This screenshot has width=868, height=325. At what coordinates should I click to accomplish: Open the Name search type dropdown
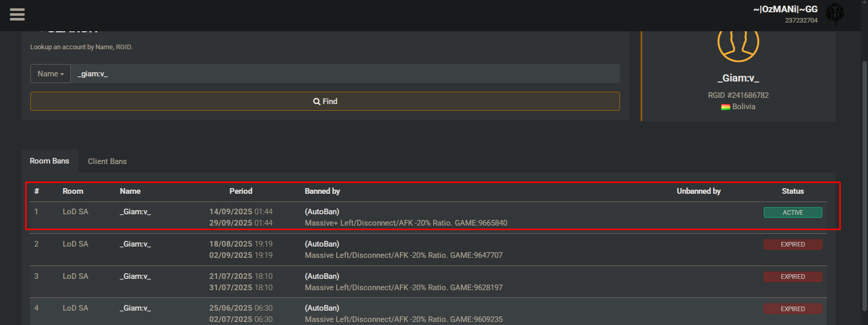[50, 74]
